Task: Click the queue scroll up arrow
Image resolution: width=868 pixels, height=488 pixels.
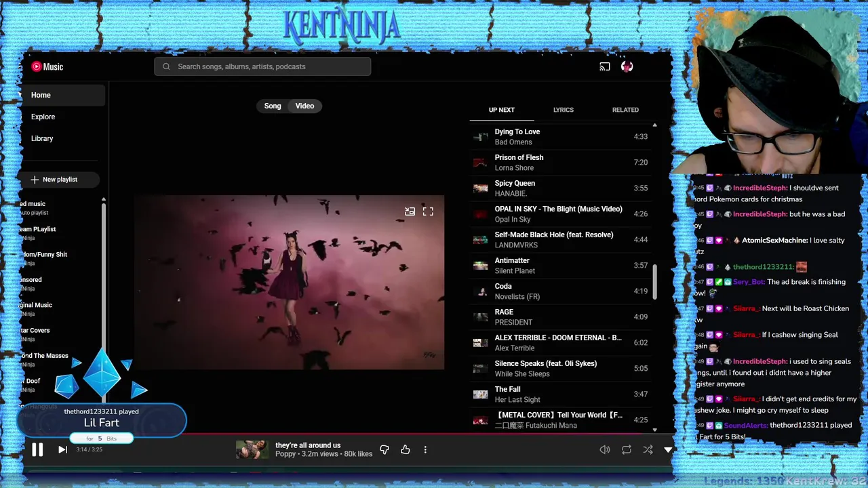Action: [654, 125]
